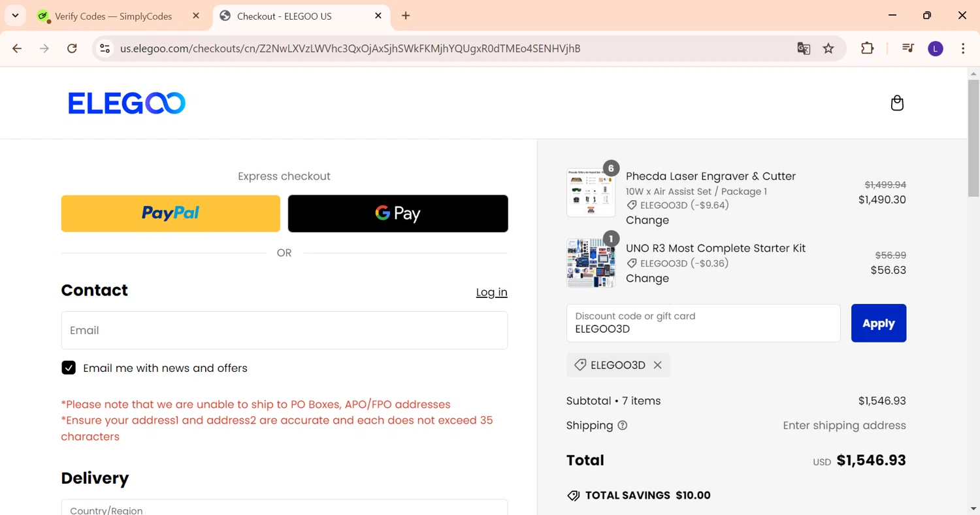Viewport: 980px width, 515px height.
Task: Click the UNO R3 Starter Kit thumbnail
Action: click(591, 263)
